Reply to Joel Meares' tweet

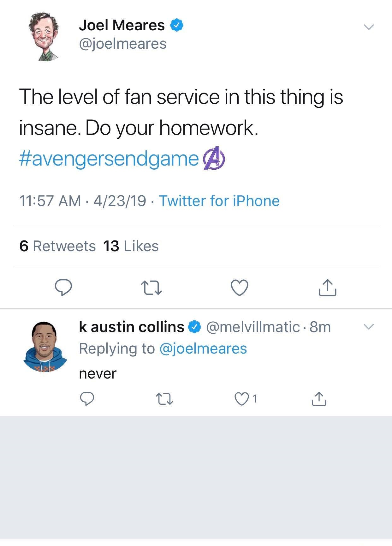pyautogui.click(x=63, y=287)
